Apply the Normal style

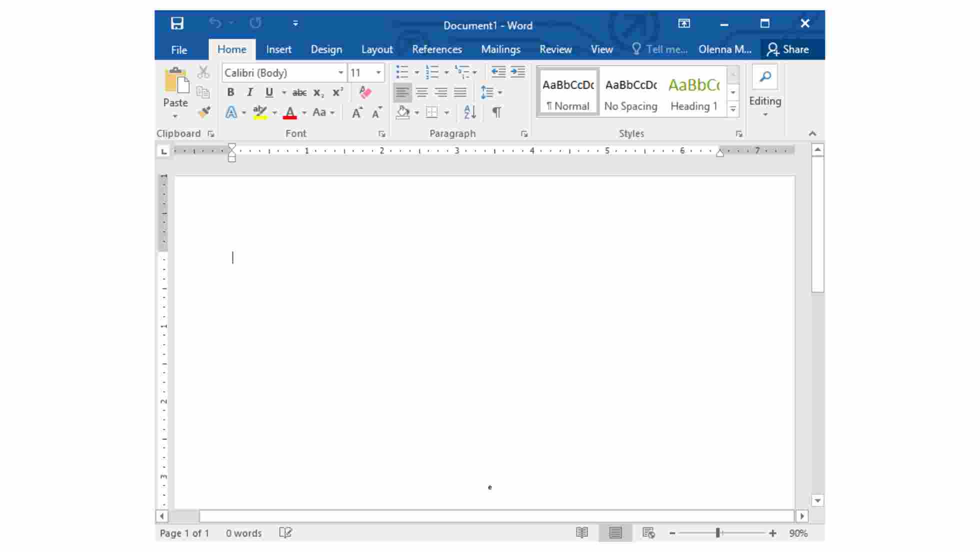tap(568, 93)
